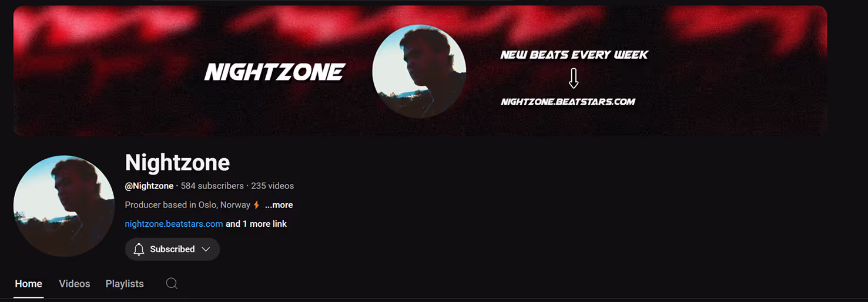Image resolution: width=868 pixels, height=302 pixels.
Task: Switch to the Videos tab
Action: (x=75, y=284)
